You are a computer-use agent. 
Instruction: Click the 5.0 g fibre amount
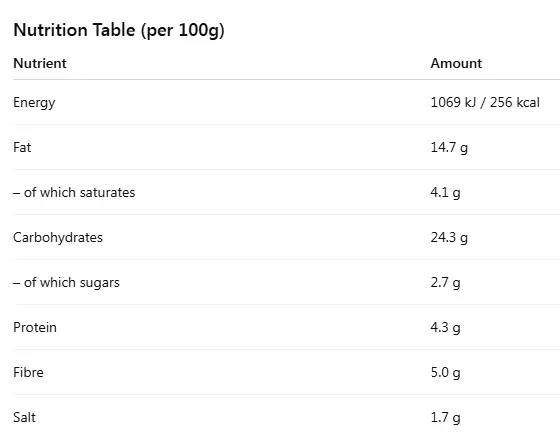445,373
